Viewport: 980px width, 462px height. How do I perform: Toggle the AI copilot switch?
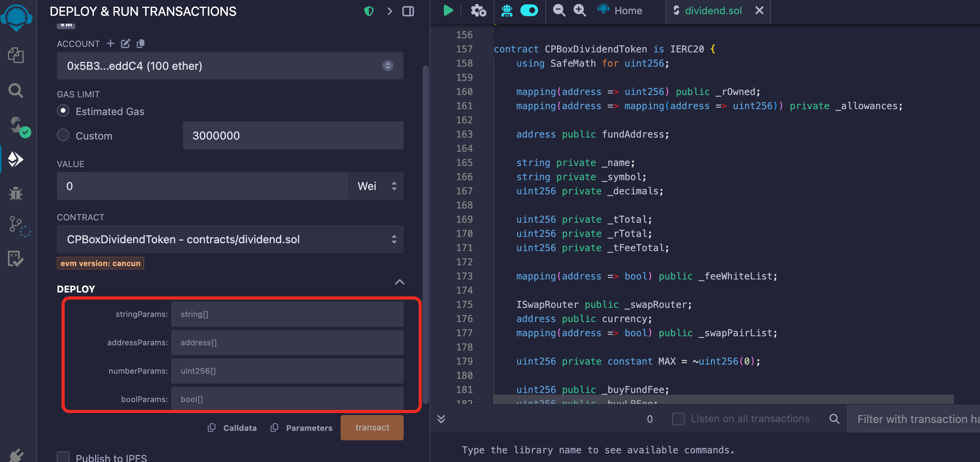click(x=529, y=11)
